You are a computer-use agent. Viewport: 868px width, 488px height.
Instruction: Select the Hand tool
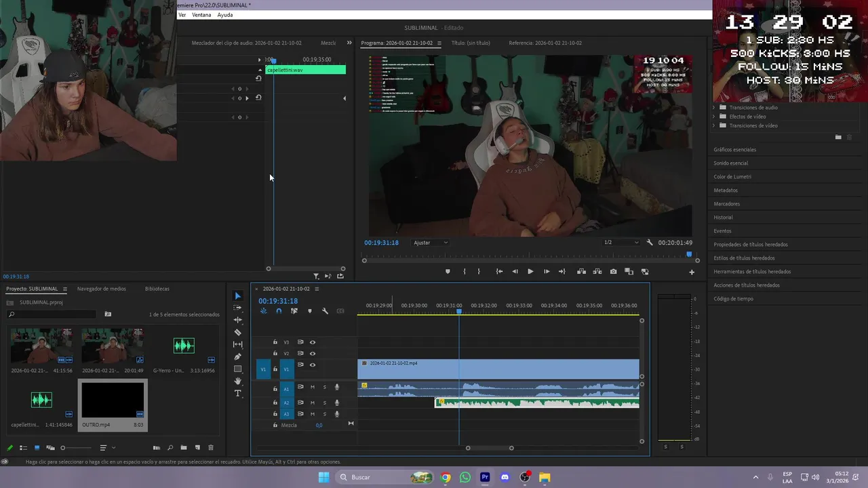point(237,381)
